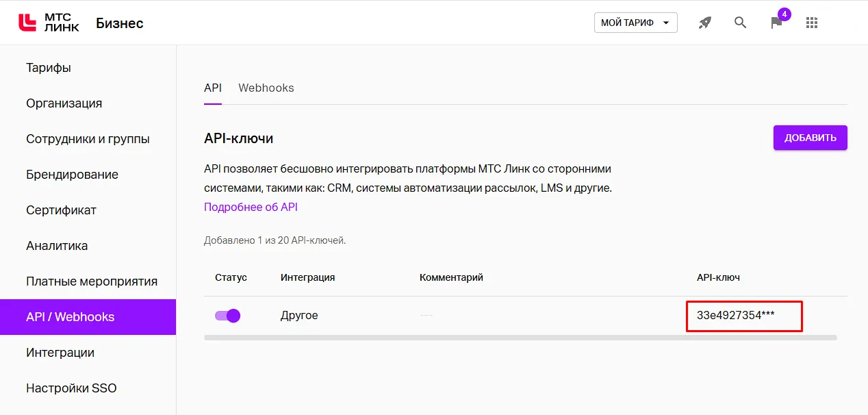The image size is (868, 415).
Task: Select Брендирование in the sidebar
Action: (x=72, y=175)
